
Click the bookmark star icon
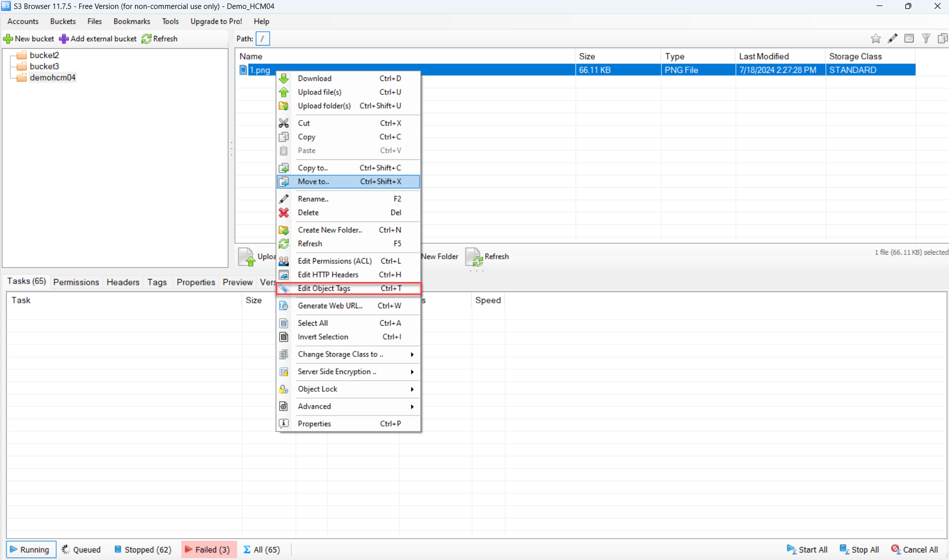click(876, 39)
